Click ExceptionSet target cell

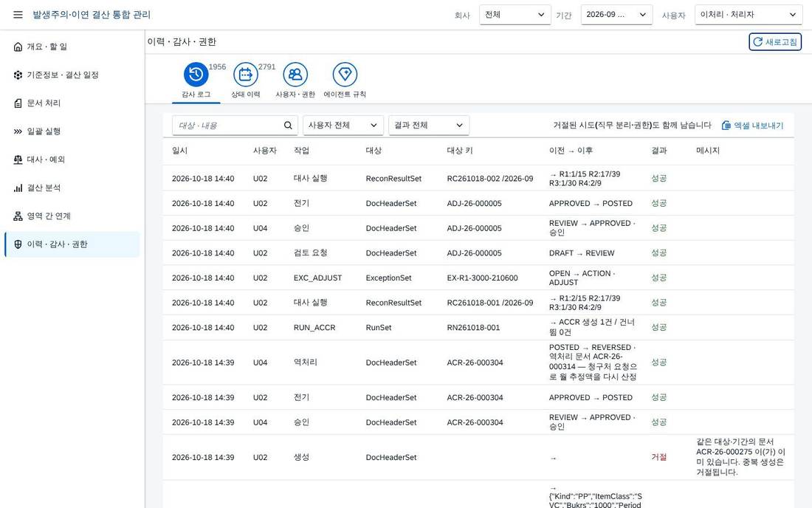388,278
